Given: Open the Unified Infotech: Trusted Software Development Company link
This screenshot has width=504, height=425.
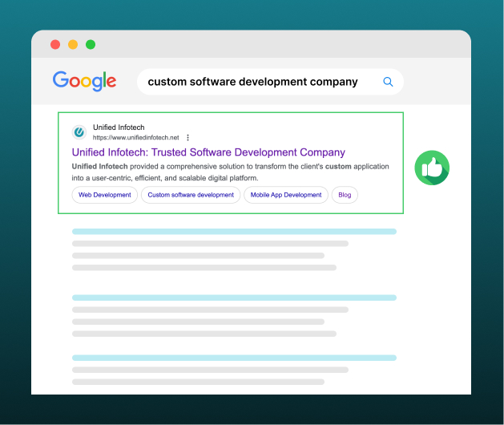Looking at the screenshot, I should 208,152.
